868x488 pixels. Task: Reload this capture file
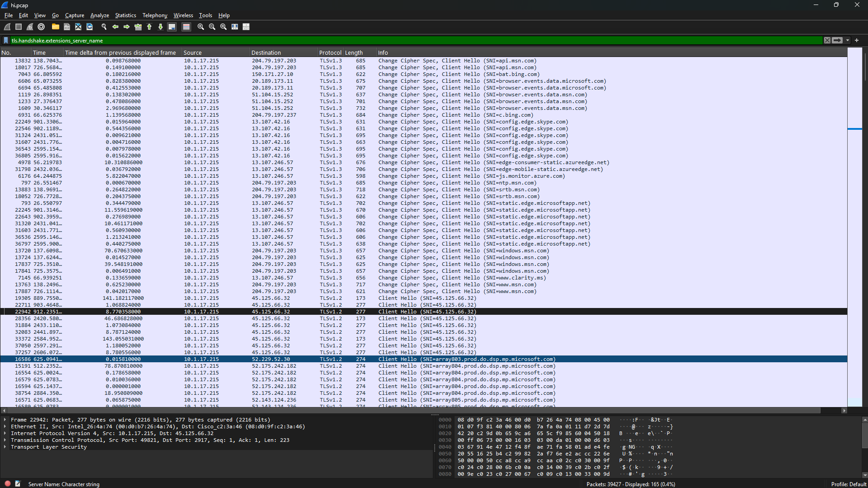[90, 27]
